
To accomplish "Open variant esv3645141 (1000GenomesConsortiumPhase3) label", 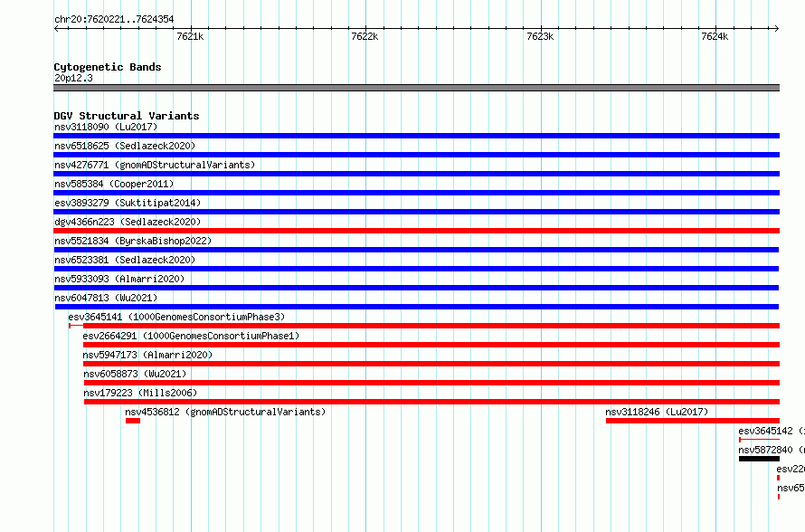I will click(x=176, y=317).
